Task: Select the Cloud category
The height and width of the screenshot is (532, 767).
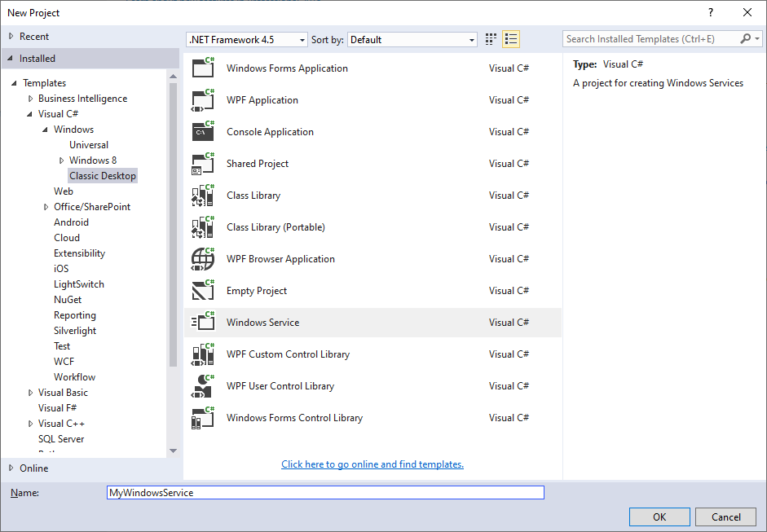Action: tap(67, 238)
